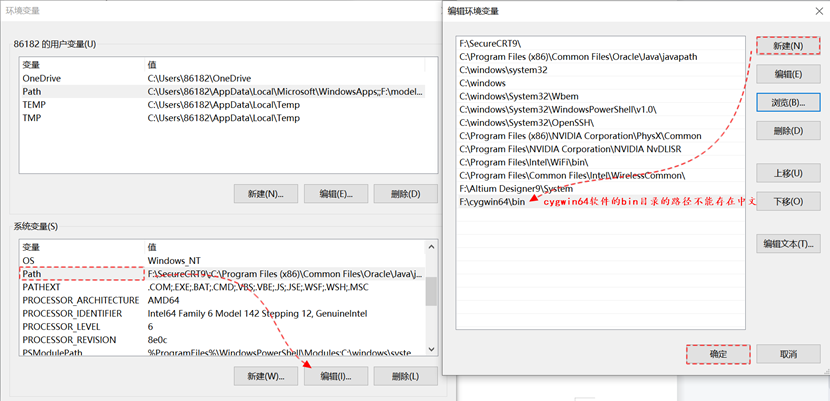Select the PATHEXT system variable
The image size is (830, 401).
pos(222,287)
